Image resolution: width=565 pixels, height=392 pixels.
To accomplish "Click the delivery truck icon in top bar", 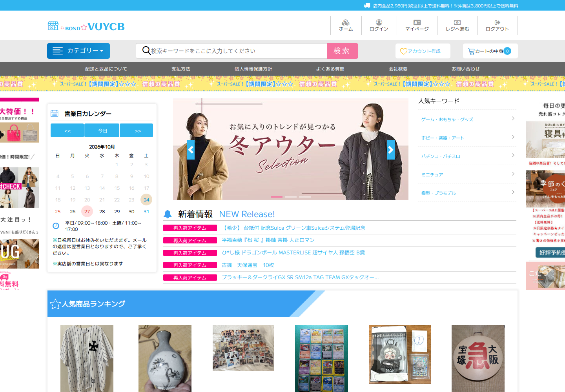I will click(367, 5).
